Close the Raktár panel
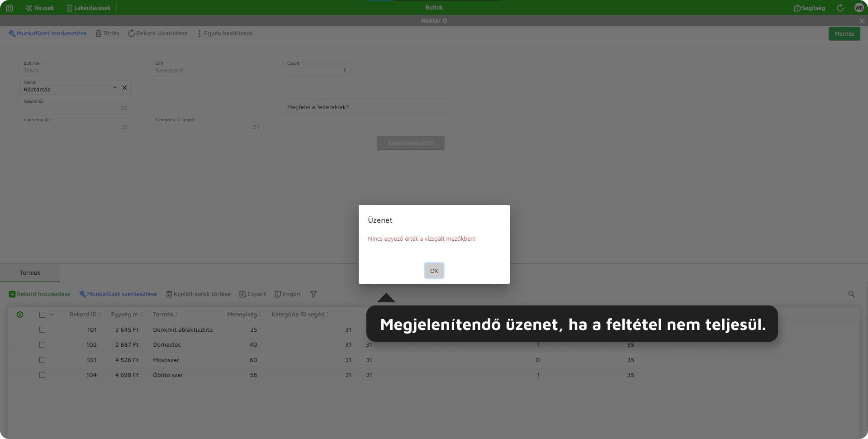868x439 pixels. tap(862, 21)
